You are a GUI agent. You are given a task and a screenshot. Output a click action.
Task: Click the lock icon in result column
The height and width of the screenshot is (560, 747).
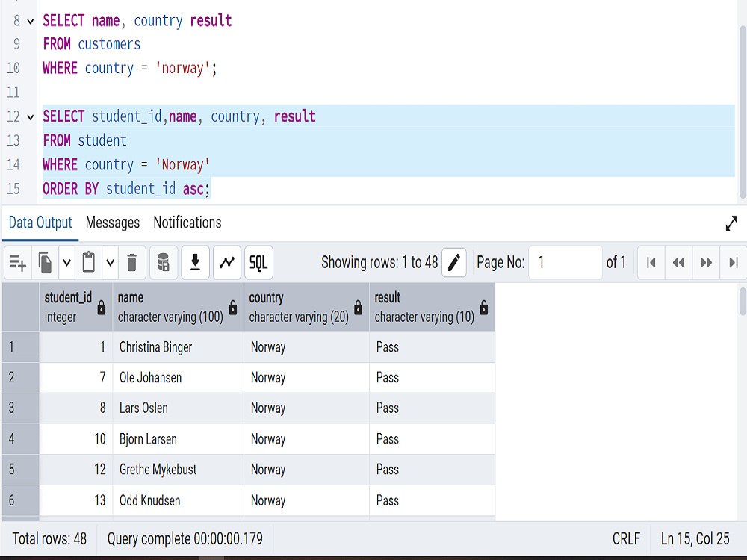point(484,308)
